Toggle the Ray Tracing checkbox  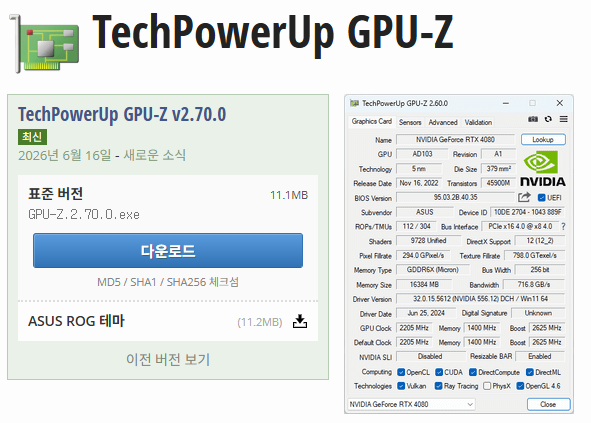pos(438,386)
